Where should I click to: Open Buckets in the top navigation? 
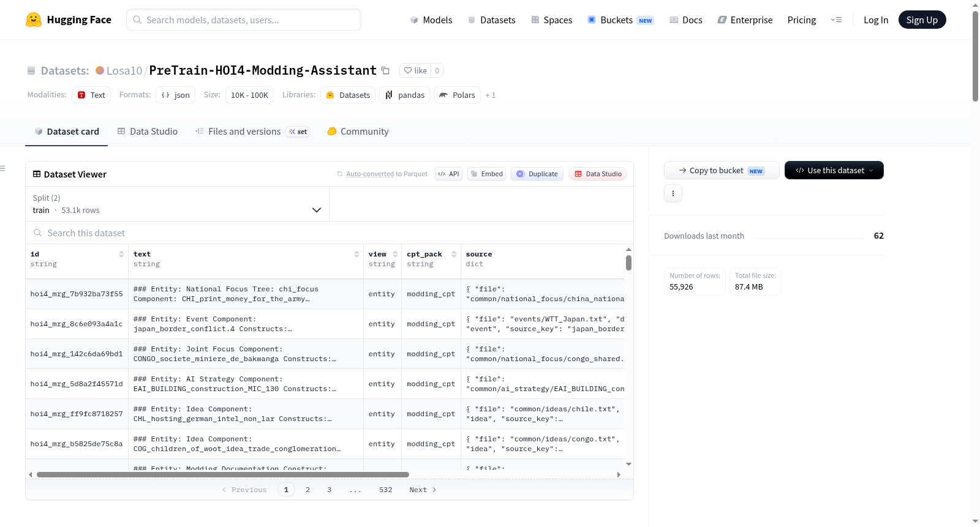(x=620, y=20)
